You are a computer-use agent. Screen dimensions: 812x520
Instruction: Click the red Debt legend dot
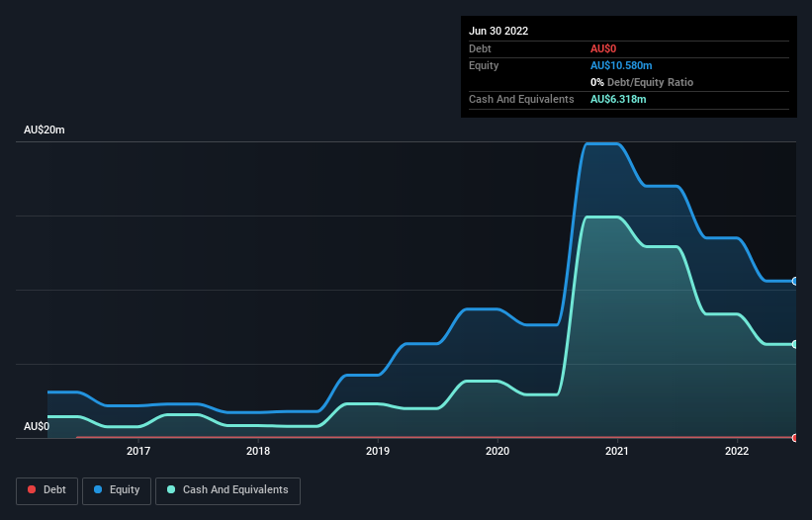32,489
